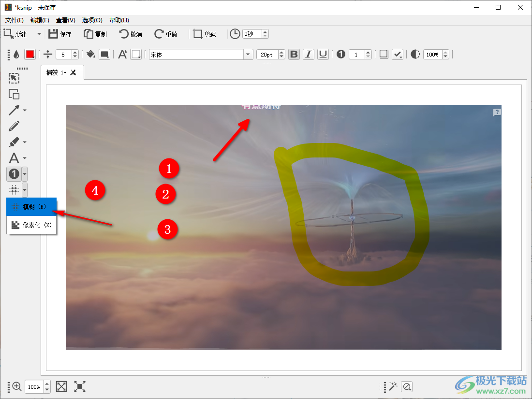This screenshot has height=399, width=532.
Task: Open the 编辑(E) menu
Action: (x=40, y=20)
